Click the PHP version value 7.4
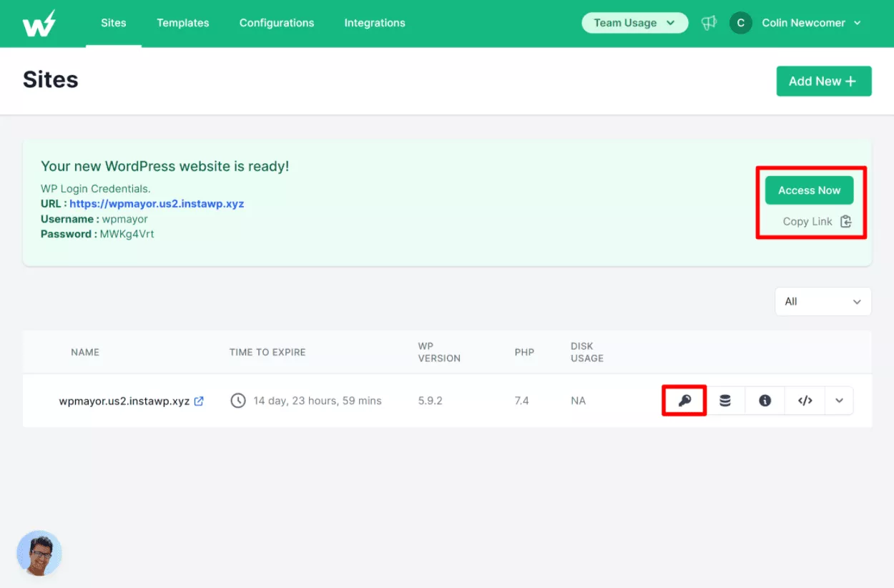This screenshot has height=588, width=894. [x=521, y=401]
